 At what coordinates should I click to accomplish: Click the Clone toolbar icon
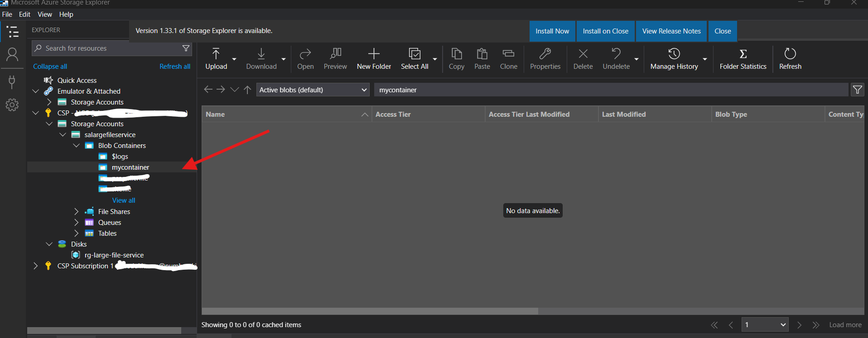click(x=508, y=59)
